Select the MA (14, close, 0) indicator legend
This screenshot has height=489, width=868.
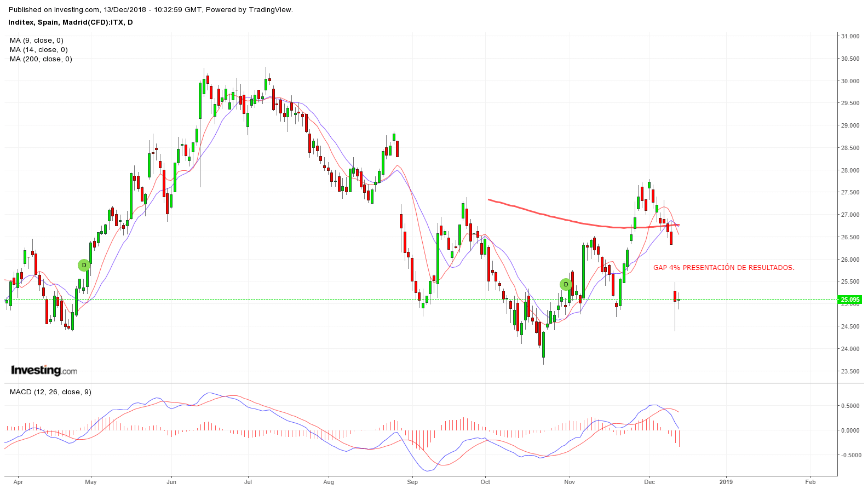39,50
